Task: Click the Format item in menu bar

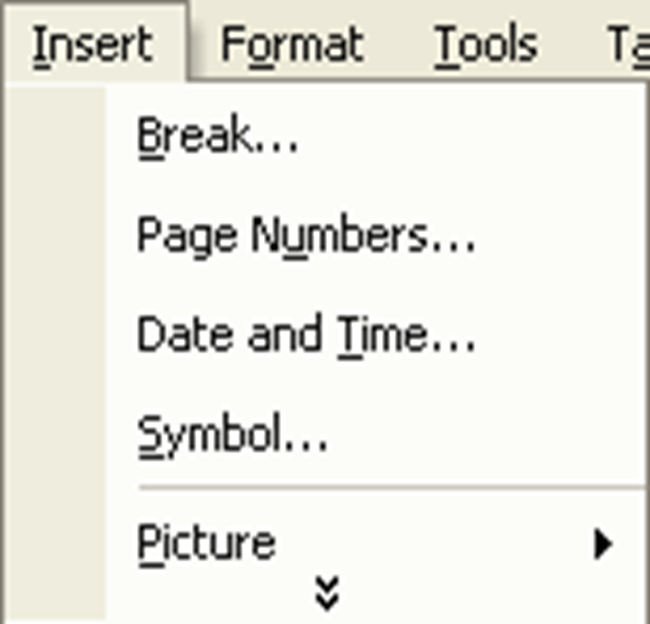Action: click(x=292, y=44)
